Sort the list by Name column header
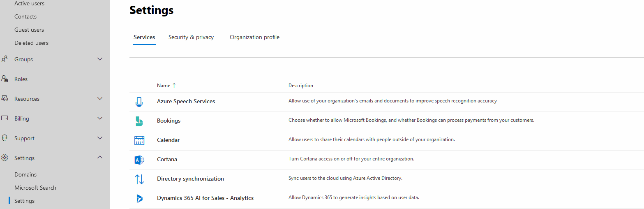 (x=164, y=86)
